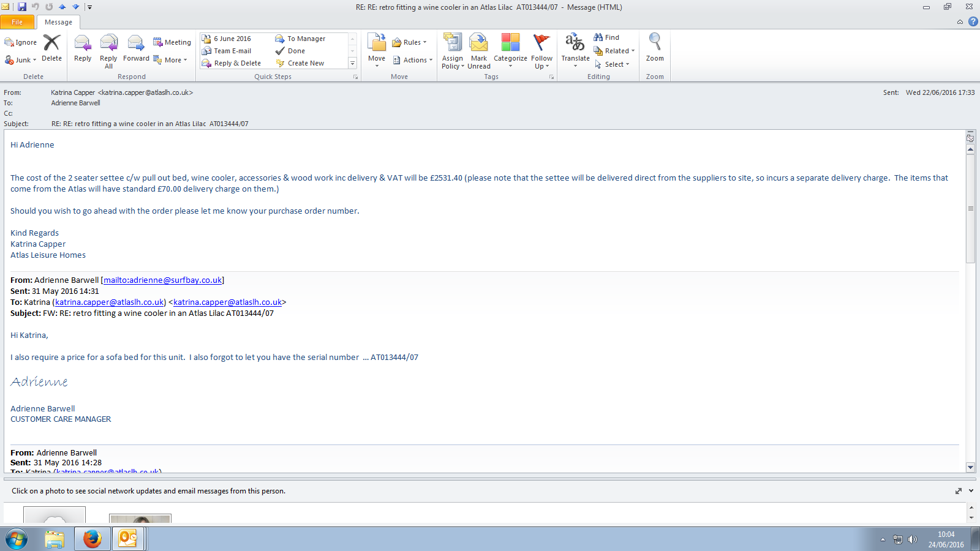This screenshot has height=551, width=980.
Task: Mark the message Done via quick step
Action: pos(290,51)
